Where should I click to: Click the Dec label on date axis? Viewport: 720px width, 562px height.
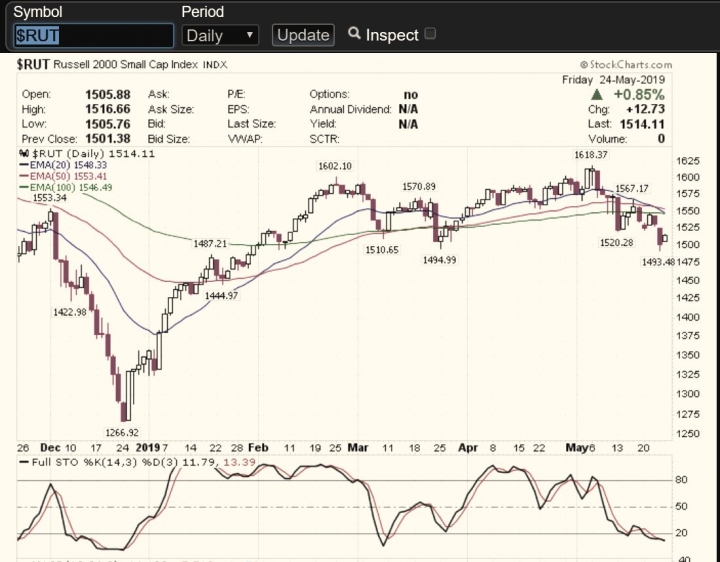click(50, 448)
